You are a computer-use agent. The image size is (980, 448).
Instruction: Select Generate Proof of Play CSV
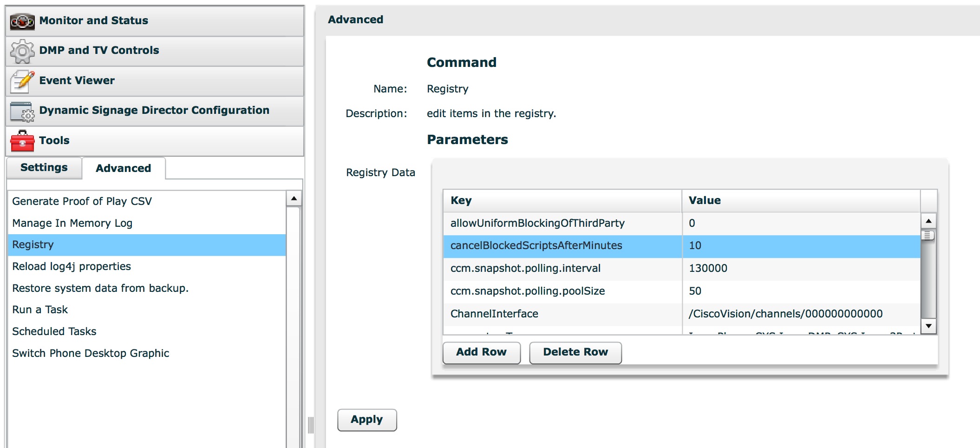[x=147, y=201]
